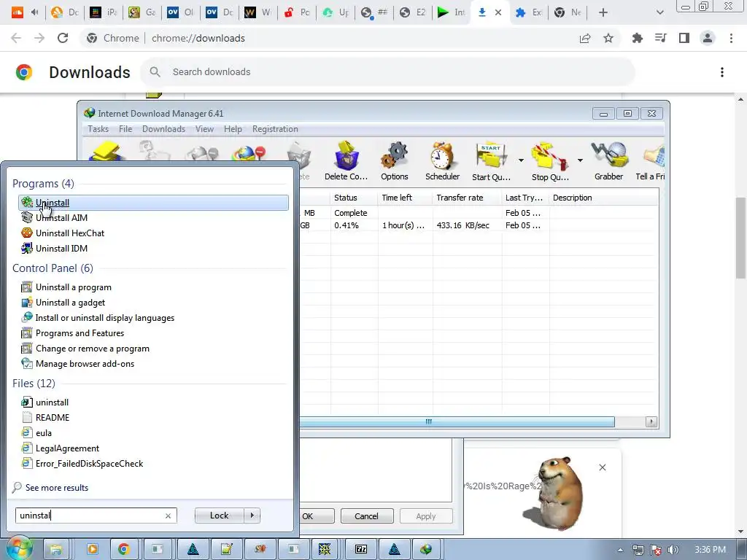The image size is (747, 560).
Task: Open Chrome icon in the taskbar
Action: tap(124, 550)
